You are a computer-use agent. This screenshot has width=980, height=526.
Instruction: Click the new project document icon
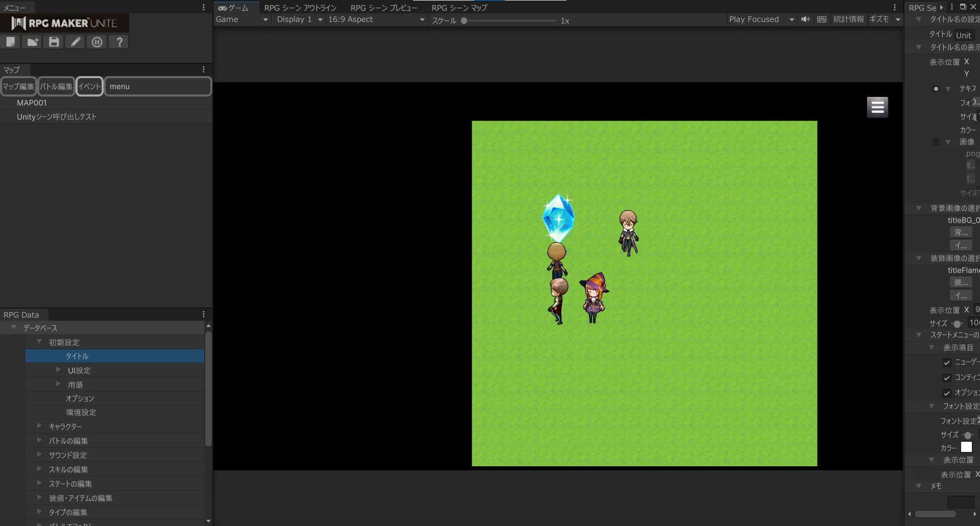point(10,42)
